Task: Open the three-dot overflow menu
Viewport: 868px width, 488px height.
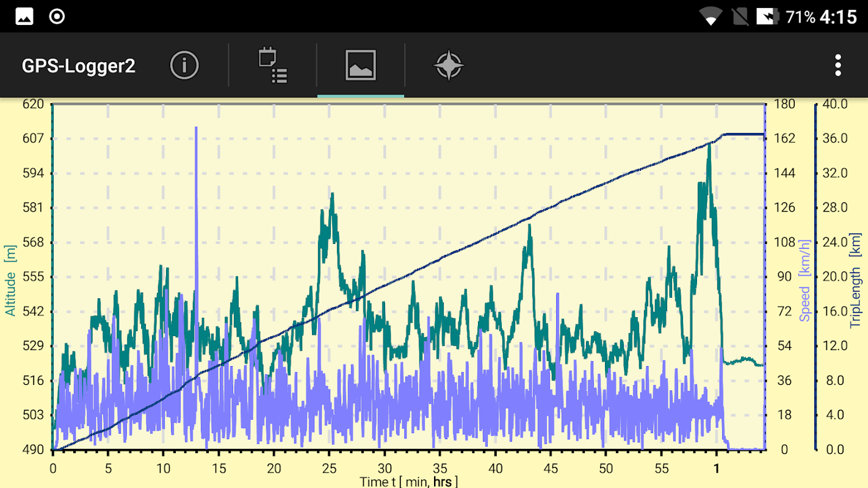Action: pyautogui.click(x=838, y=65)
